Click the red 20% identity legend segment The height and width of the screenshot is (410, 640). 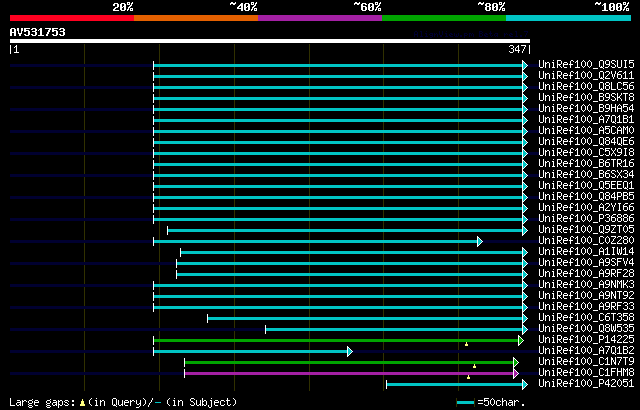coord(72,18)
